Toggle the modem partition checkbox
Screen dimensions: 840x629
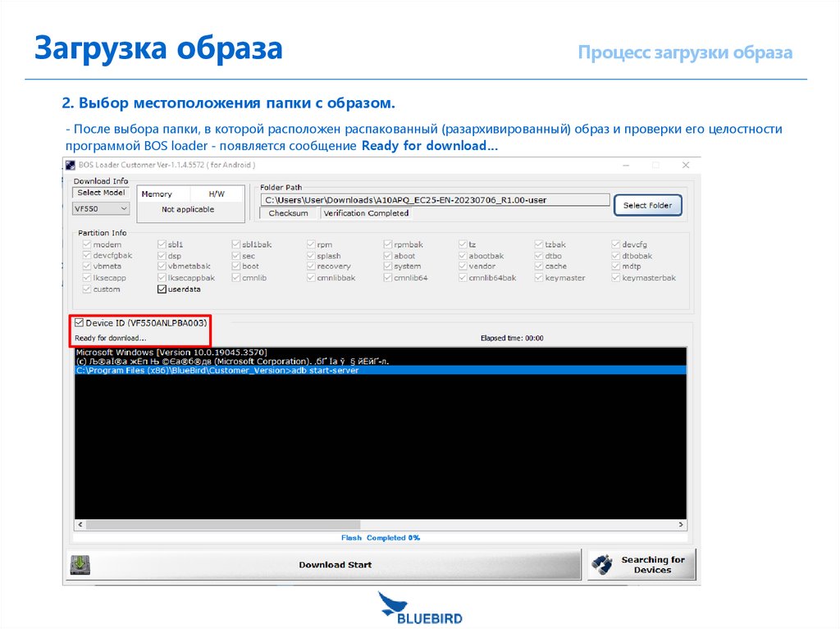click(87, 244)
